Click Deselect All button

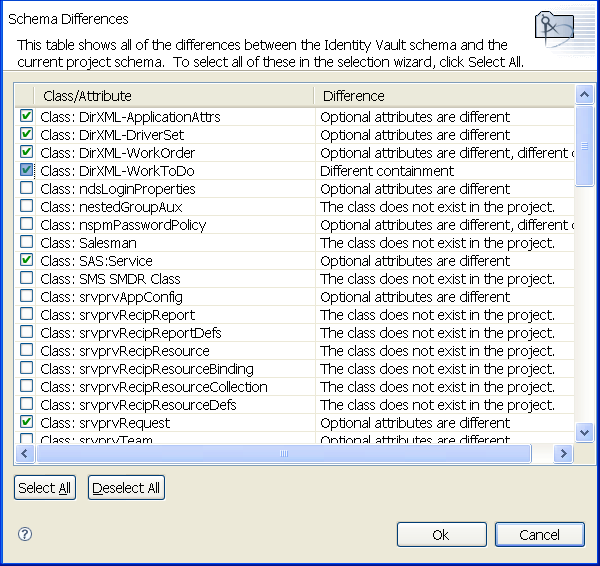click(126, 488)
